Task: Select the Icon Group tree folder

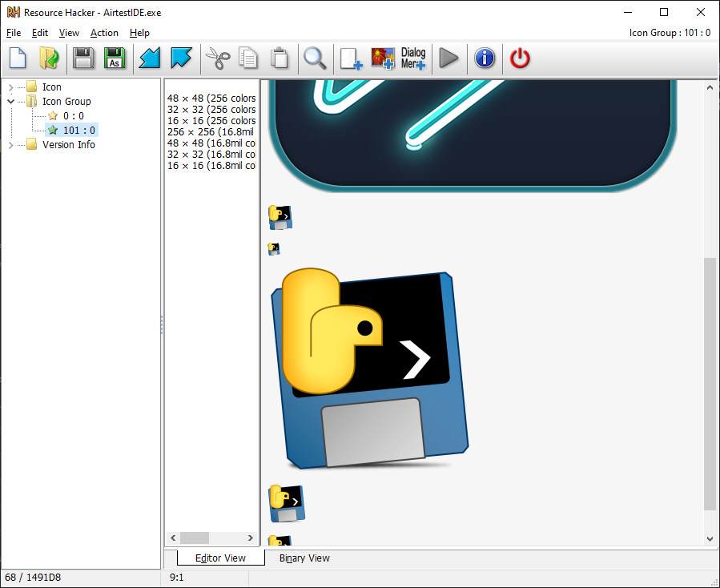Action: [66, 101]
